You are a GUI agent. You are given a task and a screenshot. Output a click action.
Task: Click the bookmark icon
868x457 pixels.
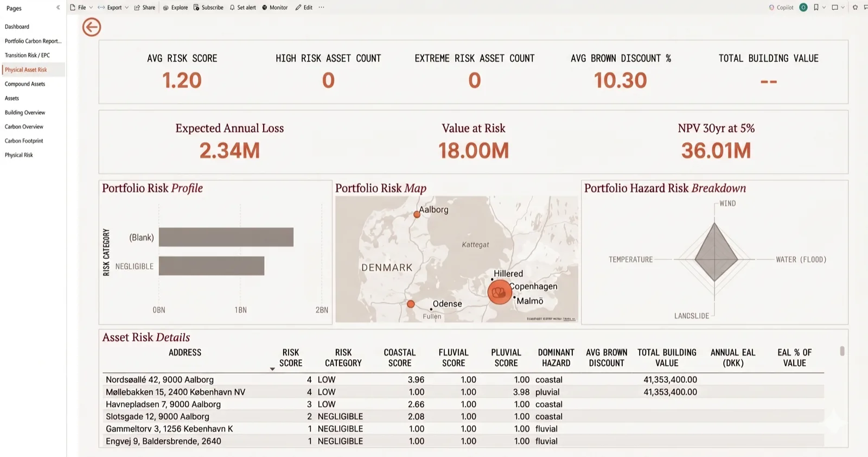[816, 8]
